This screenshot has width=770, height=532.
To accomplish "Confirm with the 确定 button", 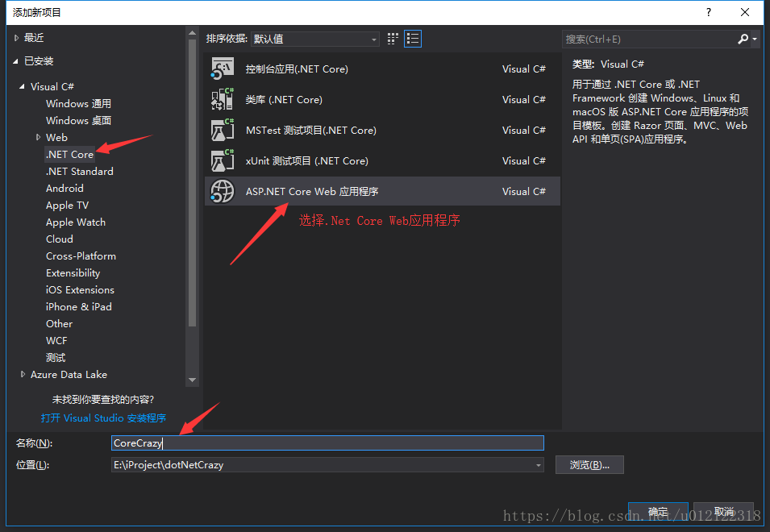I will pyautogui.click(x=658, y=512).
